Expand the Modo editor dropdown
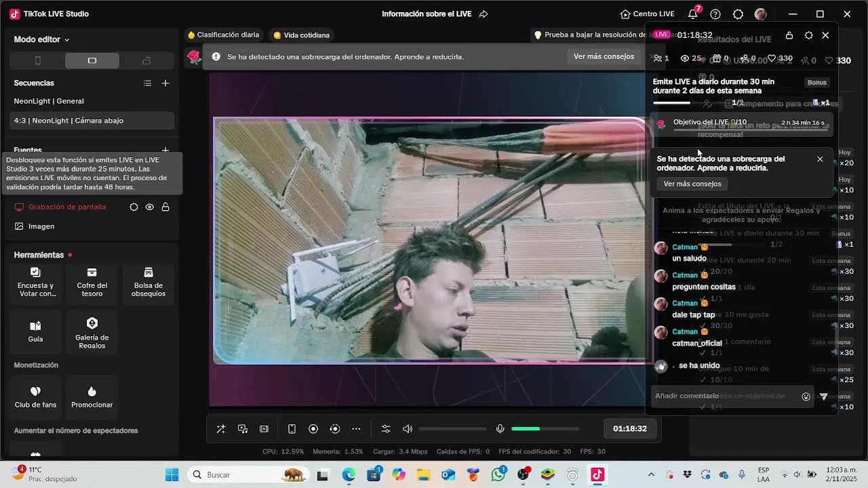Image resolution: width=868 pixels, height=488 pixels. (x=42, y=39)
